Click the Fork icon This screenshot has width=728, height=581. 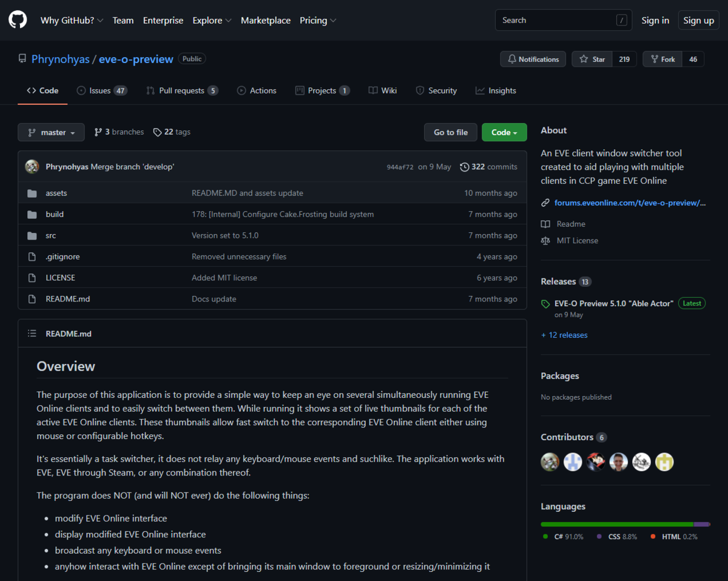pos(655,59)
